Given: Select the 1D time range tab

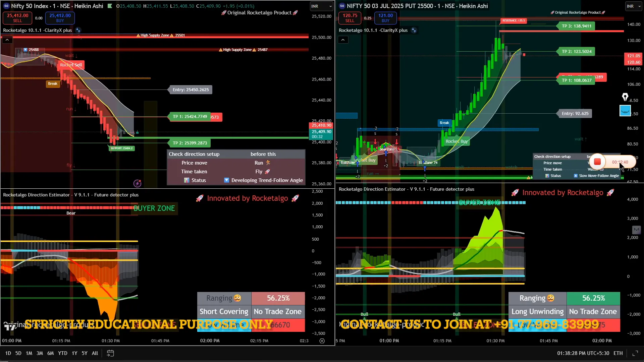Looking at the screenshot, I should click(8, 353).
